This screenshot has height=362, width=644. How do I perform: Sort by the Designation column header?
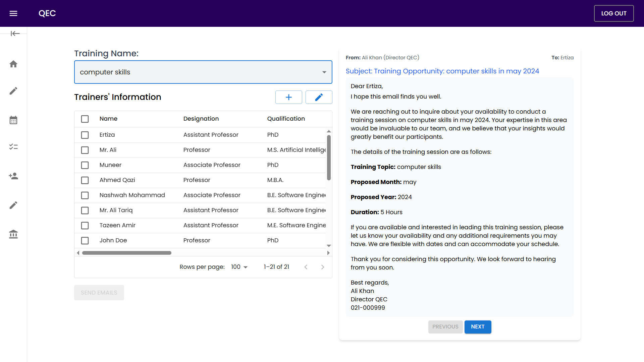201,119
